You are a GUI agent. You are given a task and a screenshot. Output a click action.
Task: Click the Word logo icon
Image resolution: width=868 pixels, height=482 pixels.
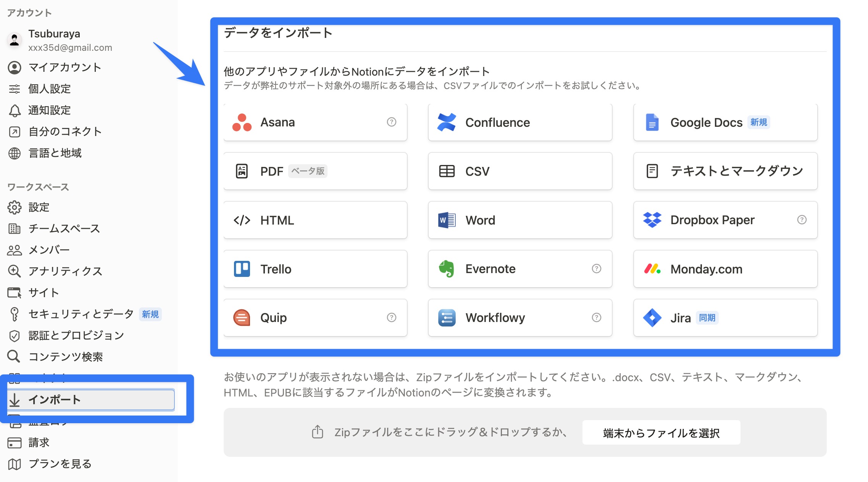point(447,220)
